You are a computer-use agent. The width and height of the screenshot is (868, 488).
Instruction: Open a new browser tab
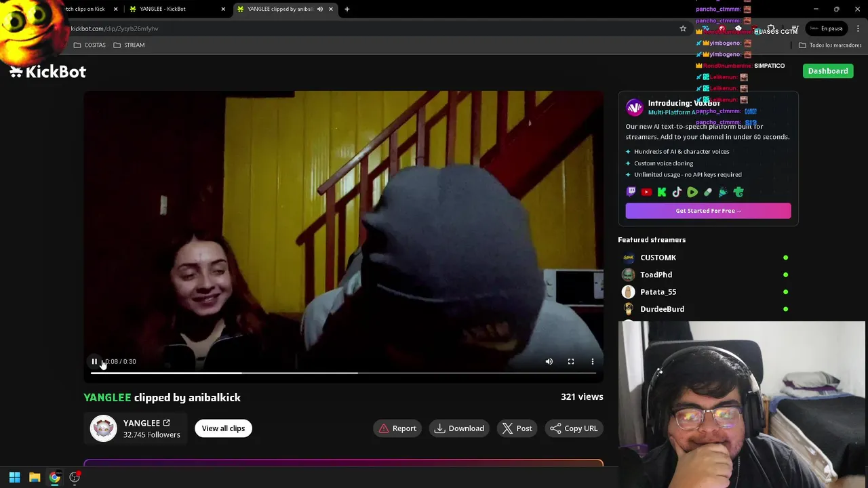(347, 9)
